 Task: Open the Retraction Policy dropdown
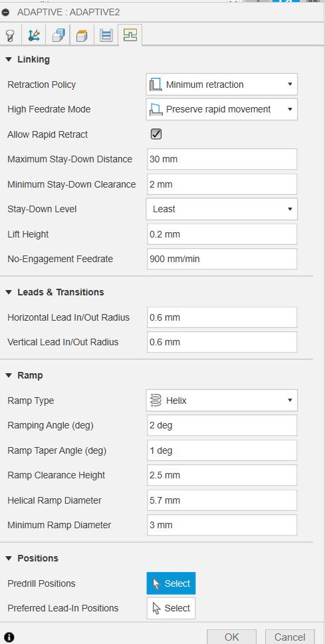[221, 84]
